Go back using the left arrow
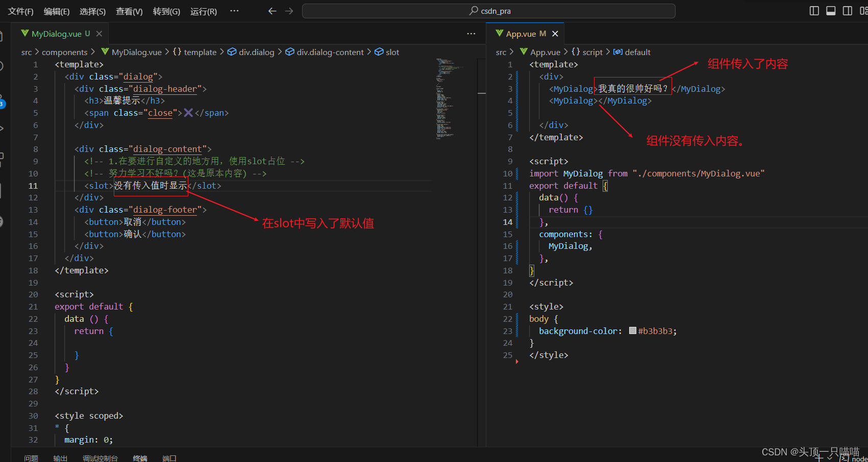This screenshot has width=868, height=462. (272, 11)
